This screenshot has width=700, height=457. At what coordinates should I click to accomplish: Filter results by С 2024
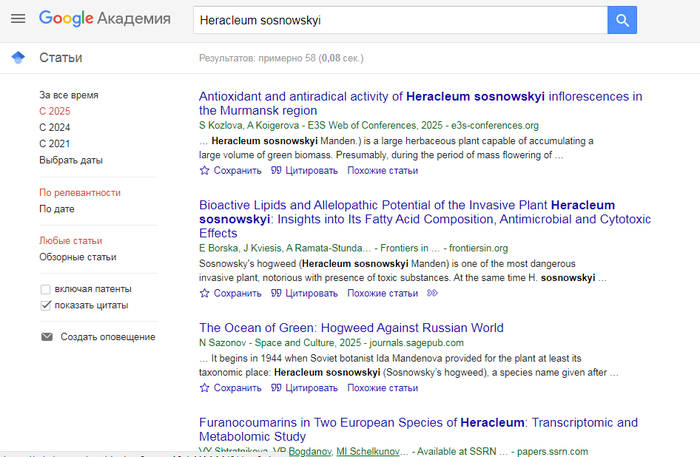tap(55, 128)
